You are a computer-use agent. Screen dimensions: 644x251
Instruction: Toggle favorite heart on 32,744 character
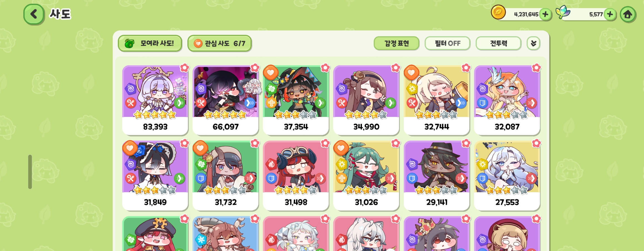pos(412,73)
